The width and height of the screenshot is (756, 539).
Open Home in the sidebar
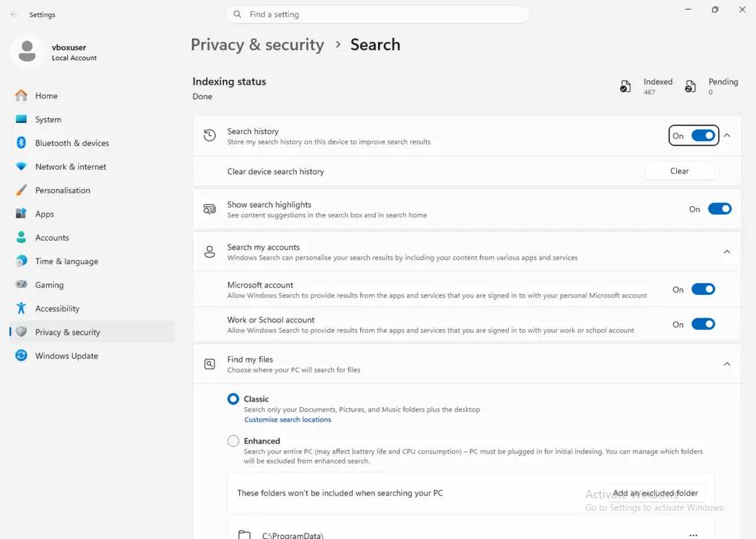pos(91,96)
